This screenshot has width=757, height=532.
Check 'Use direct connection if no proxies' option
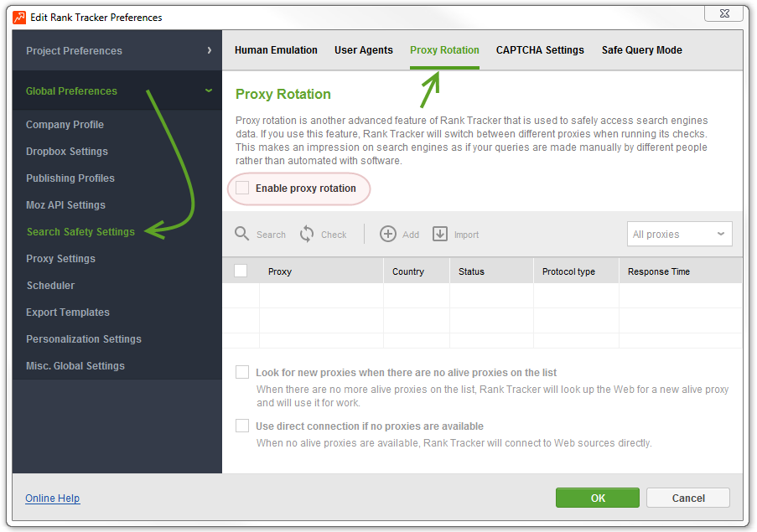click(x=242, y=426)
